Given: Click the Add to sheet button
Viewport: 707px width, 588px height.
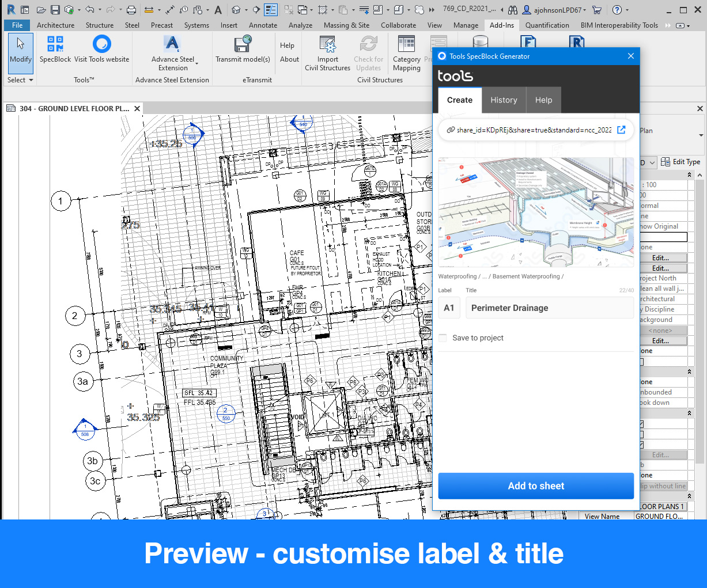Looking at the screenshot, I should (x=536, y=486).
